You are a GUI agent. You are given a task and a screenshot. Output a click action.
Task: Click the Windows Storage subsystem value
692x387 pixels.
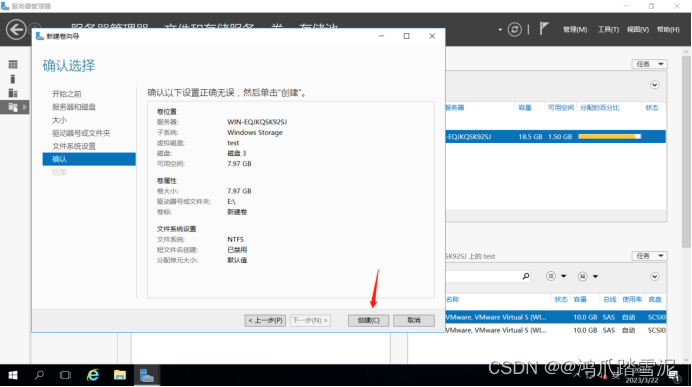coord(255,132)
